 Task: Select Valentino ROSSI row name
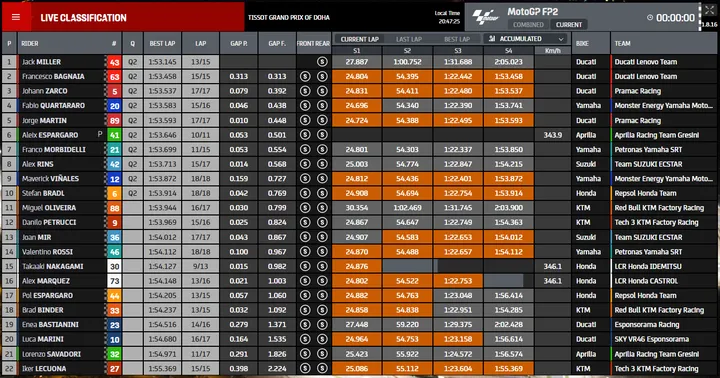coord(47,252)
